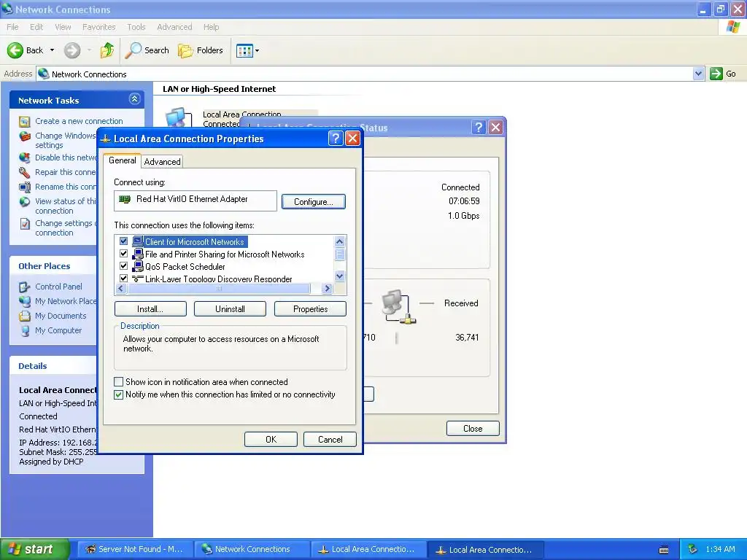Click the items list scroll up arrow

[x=340, y=241]
